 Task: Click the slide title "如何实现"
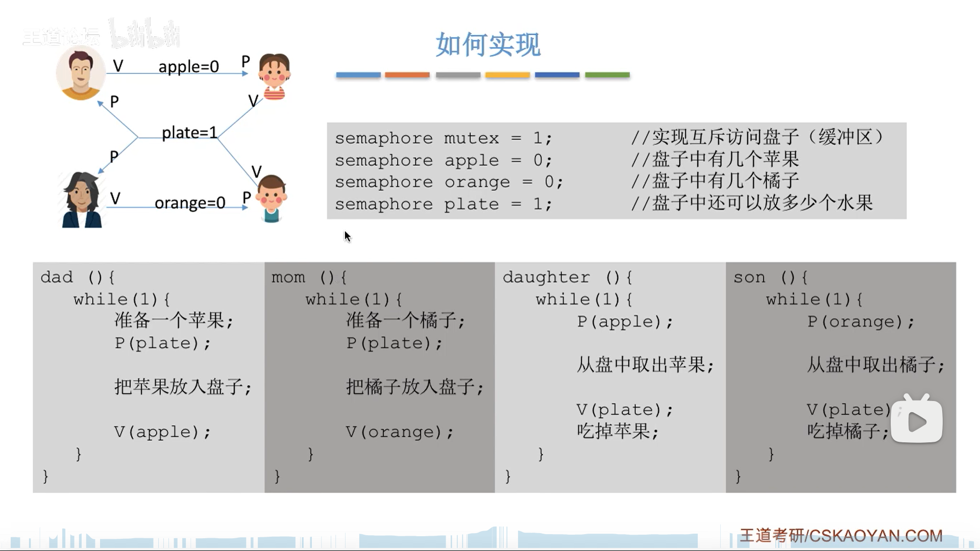click(x=487, y=45)
